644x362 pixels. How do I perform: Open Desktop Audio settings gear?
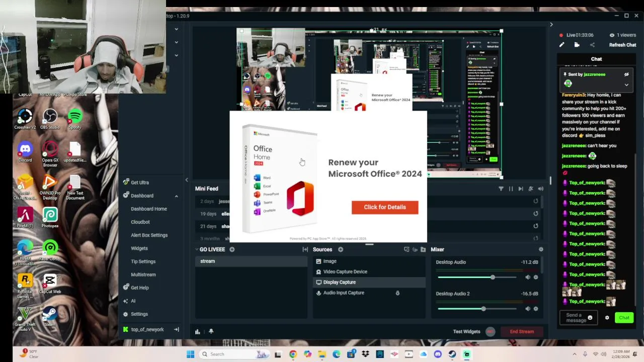pyautogui.click(x=536, y=277)
